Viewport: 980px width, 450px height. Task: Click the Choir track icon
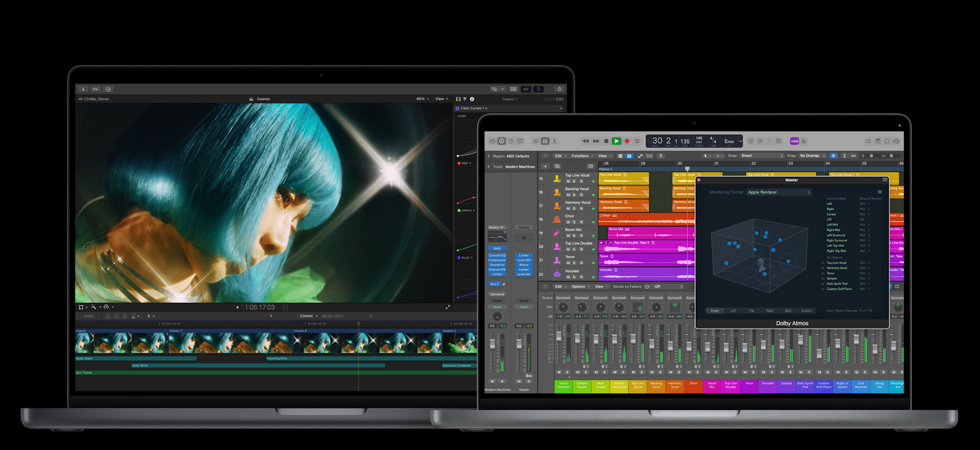(557, 219)
